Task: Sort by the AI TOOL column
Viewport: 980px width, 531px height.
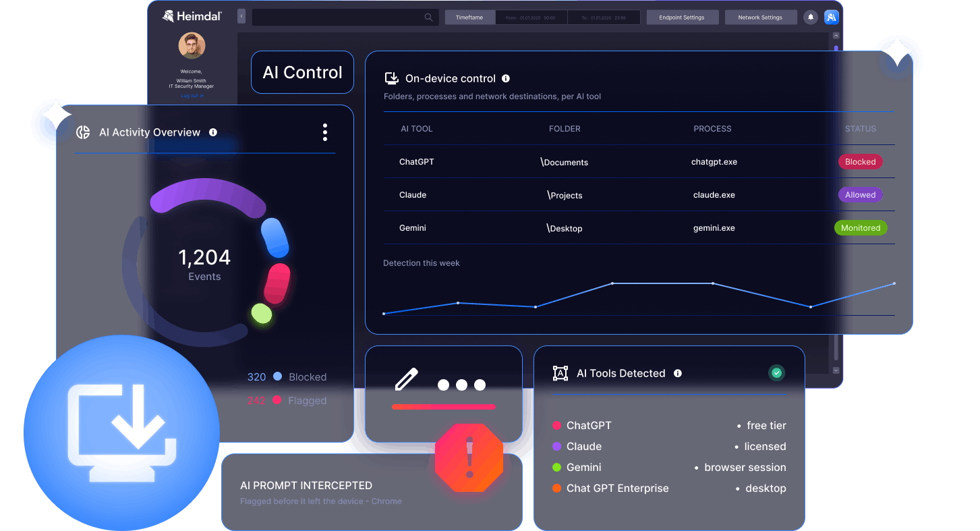Action: pyautogui.click(x=417, y=129)
